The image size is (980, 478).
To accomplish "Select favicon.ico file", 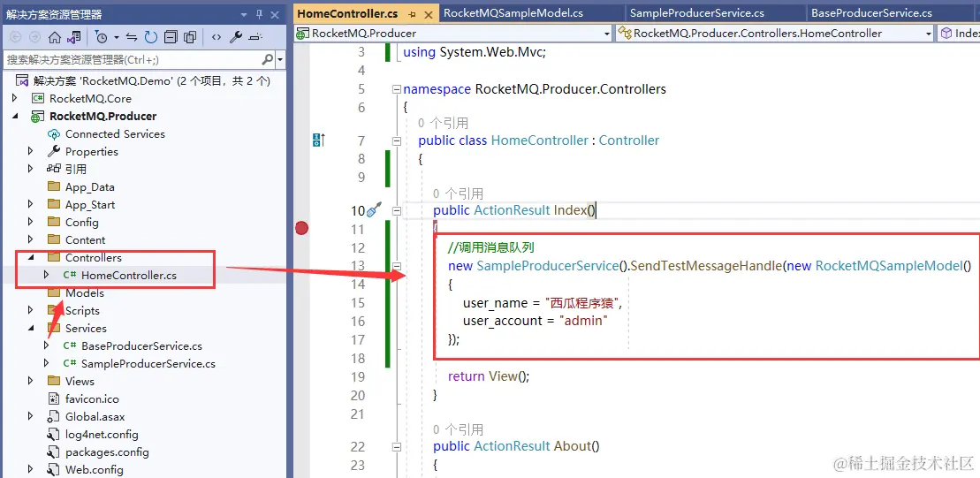I will 91,398.
